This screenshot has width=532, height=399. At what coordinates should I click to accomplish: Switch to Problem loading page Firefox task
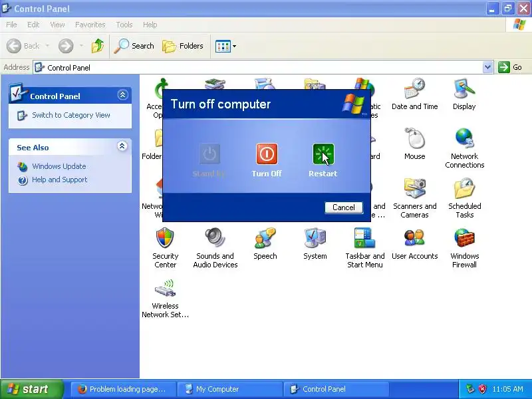tap(124, 389)
